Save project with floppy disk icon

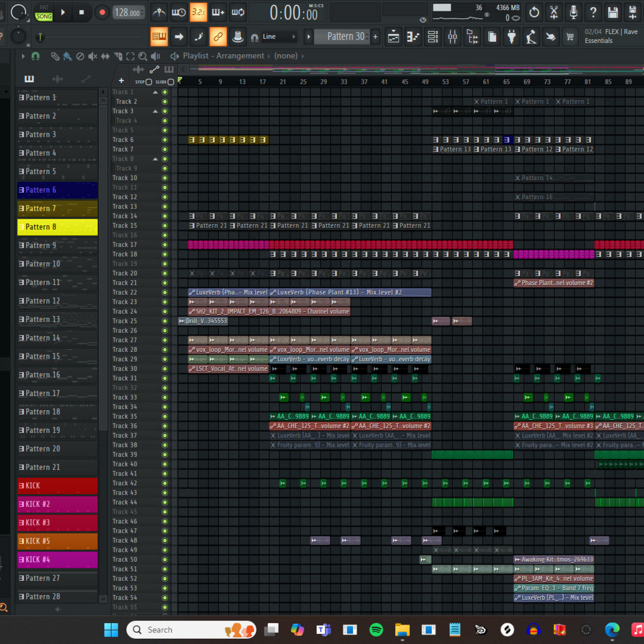[x=613, y=13]
